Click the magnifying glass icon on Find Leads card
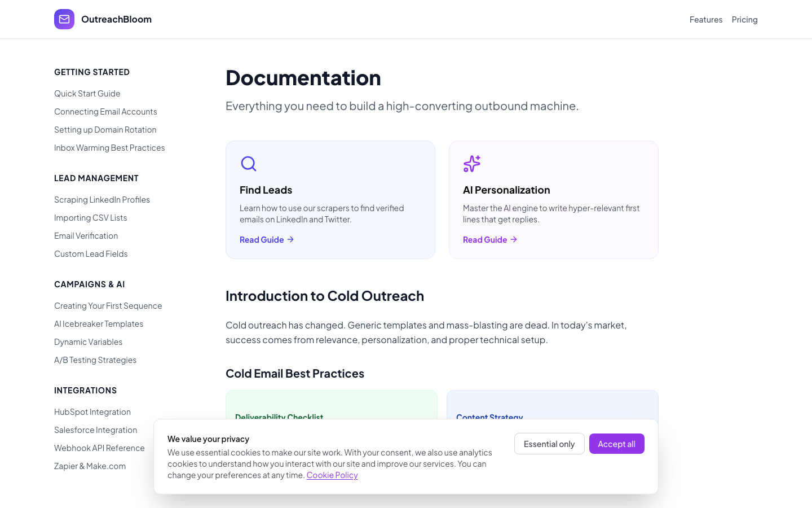Screen dimensions: 812x508 (x=249, y=164)
